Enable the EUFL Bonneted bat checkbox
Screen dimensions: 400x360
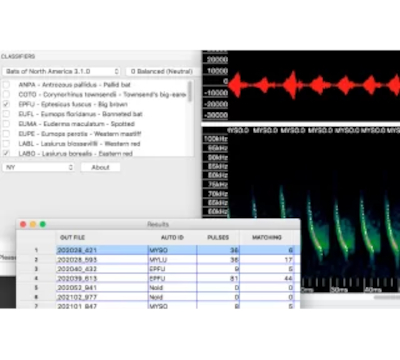coord(6,114)
